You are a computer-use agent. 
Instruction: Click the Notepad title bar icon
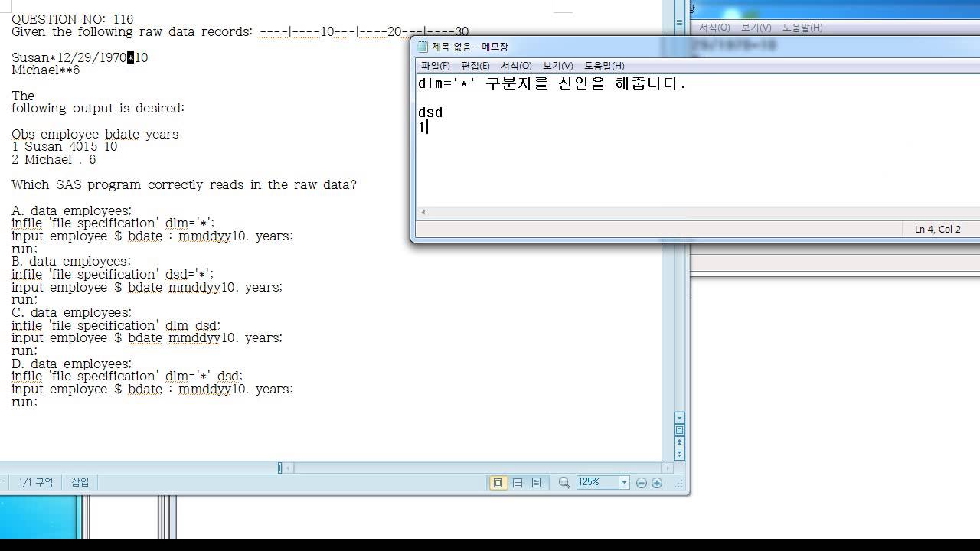(x=423, y=47)
